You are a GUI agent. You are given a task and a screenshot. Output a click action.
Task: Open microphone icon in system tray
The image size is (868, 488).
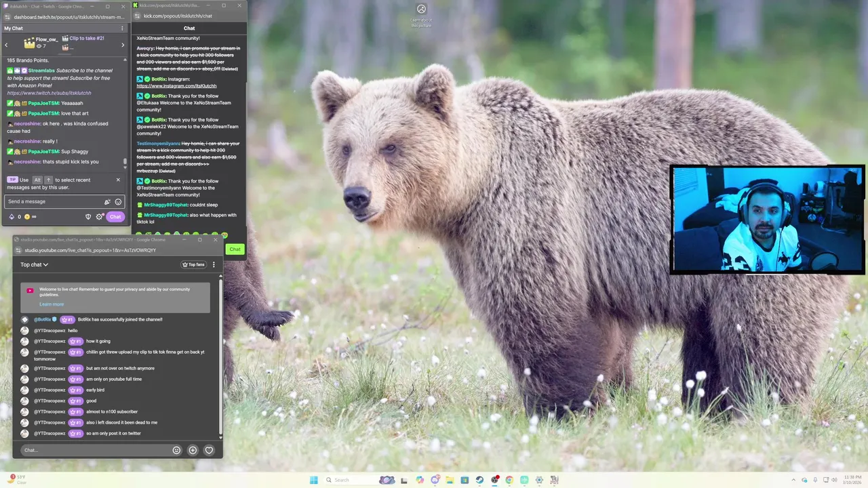pos(815,480)
